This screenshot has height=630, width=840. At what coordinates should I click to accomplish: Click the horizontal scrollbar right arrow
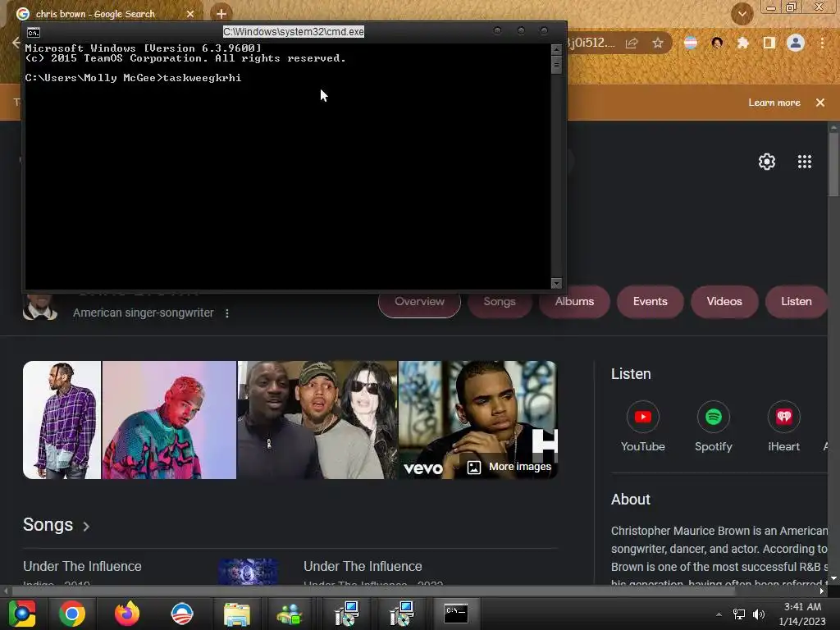(822, 591)
